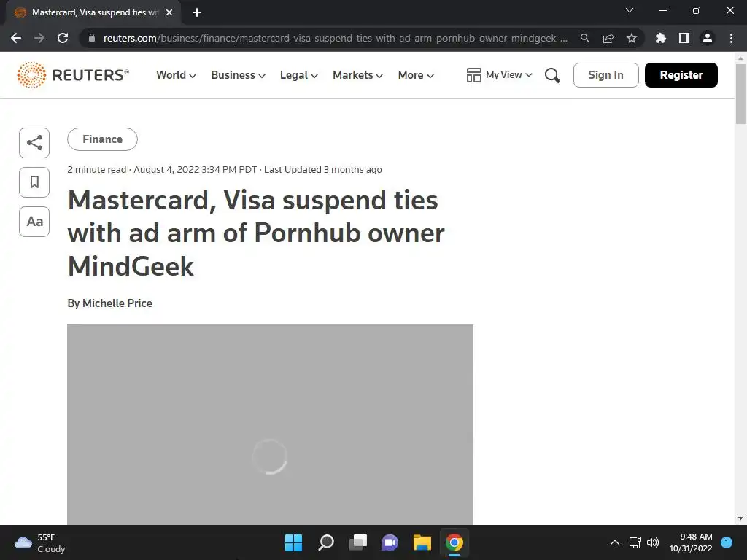
Task: Click the zoom magnifier icon in address bar
Action: 584,38
